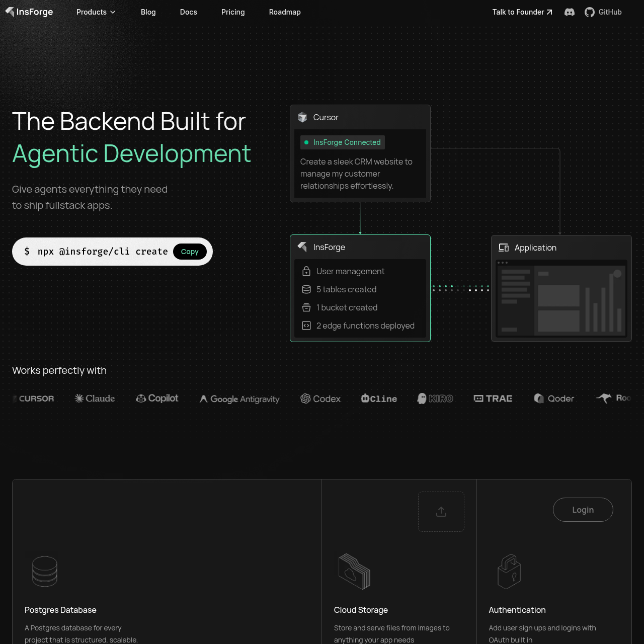The width and height of the screenshot is (644, 644).
Task: Click the GitHub octocat icon
Action: pos(590,12)
